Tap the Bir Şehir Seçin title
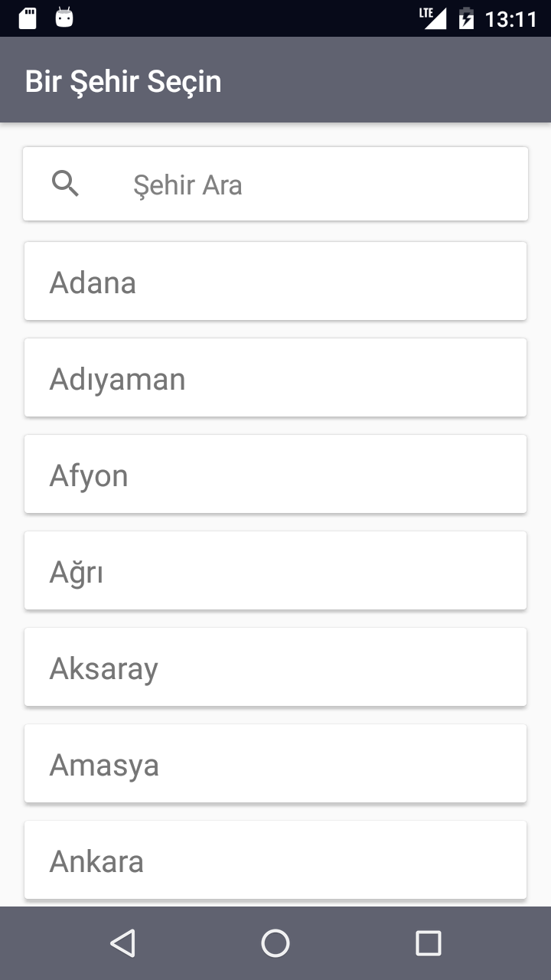Screen dimensions: 551x980 click(x=123, y=81)
